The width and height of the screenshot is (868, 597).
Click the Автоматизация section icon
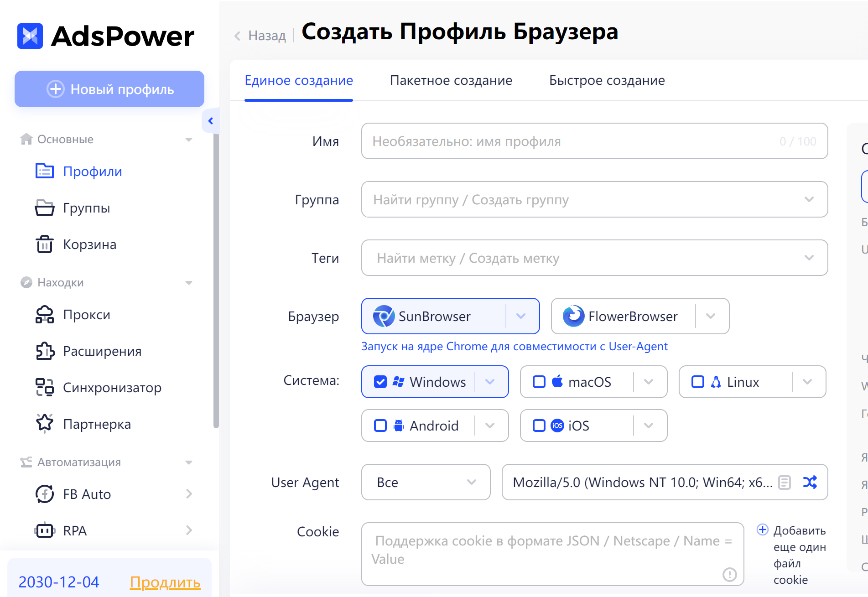coord(26,462)
